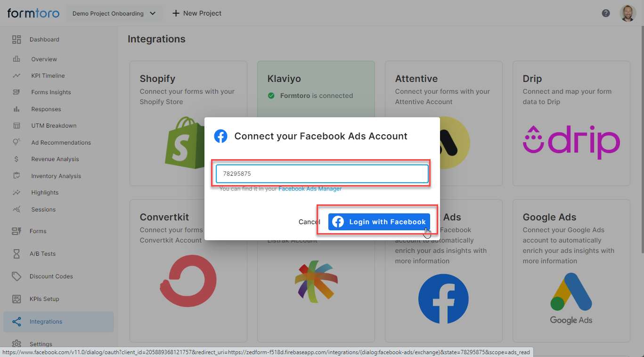Viewport: 644px width, 357px height.
Task: Select the Klaviyo card title
Action: coord(284,79)
